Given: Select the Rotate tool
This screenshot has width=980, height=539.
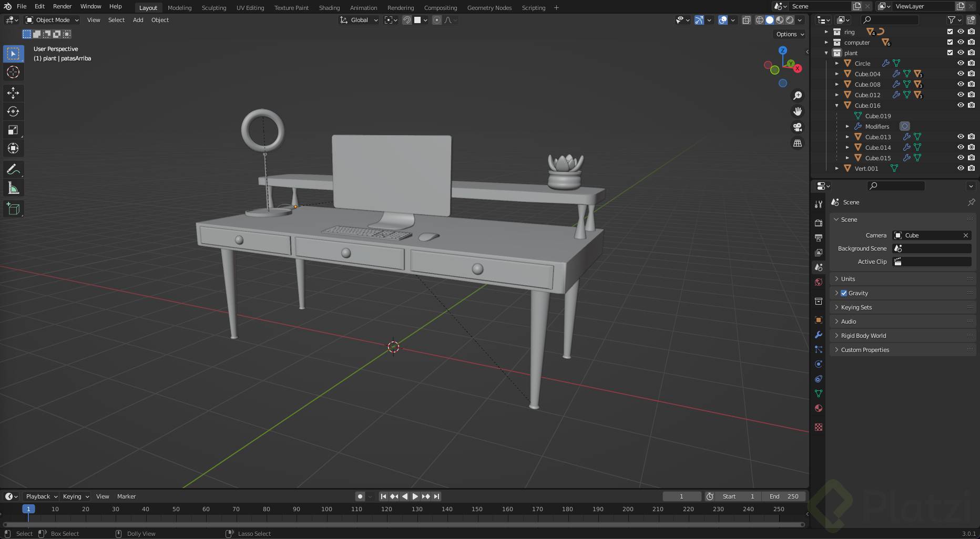Looking at the screenshot, I should click(x=13, y=111).
